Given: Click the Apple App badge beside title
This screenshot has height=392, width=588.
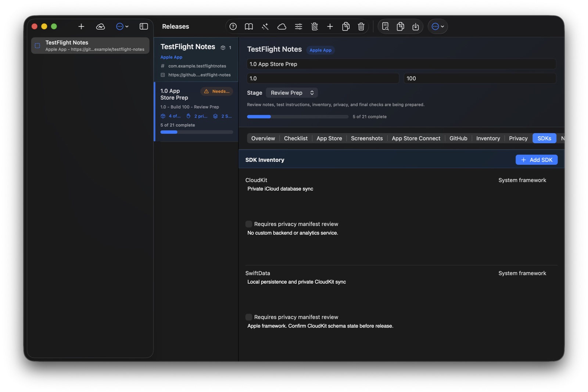Looking at the screenshot, I should pos(320,50).
